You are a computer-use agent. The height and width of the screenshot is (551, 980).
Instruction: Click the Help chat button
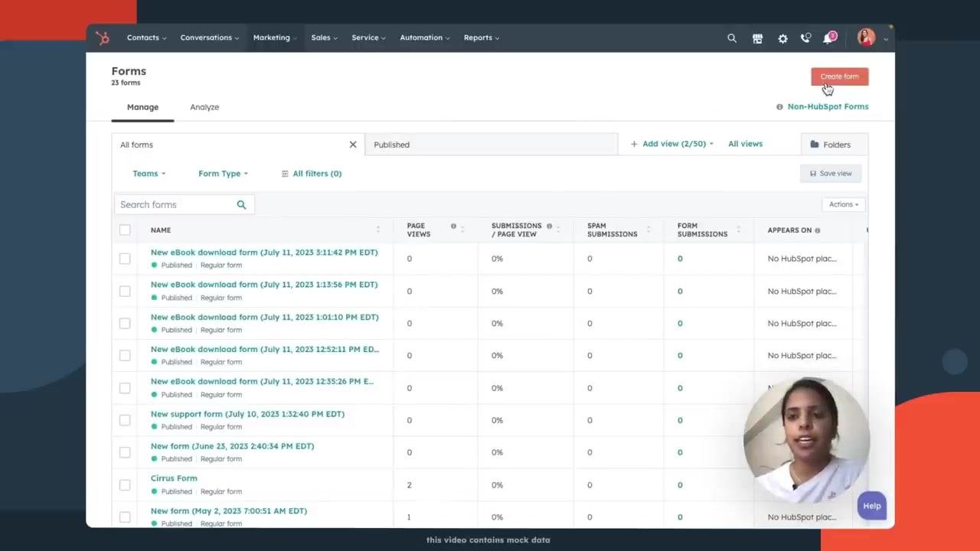tap(872, 506)
